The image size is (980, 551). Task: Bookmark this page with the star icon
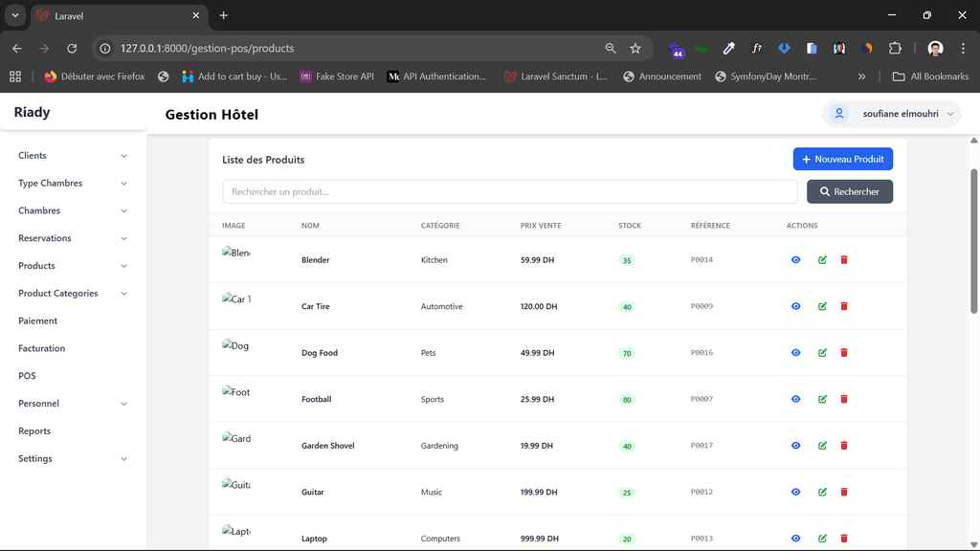[635, 48]
